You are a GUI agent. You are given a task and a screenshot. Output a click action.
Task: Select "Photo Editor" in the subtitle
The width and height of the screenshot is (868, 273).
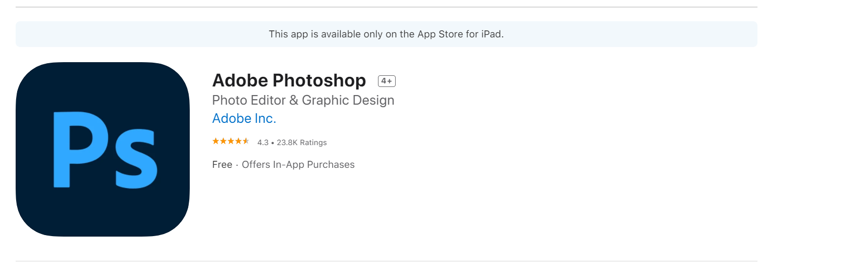click(249, 100)
